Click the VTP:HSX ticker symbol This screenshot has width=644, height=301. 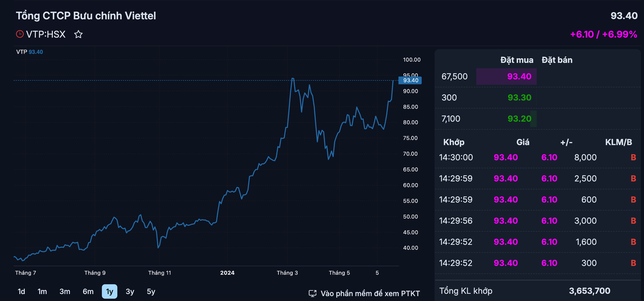click(x=46, y=34)
